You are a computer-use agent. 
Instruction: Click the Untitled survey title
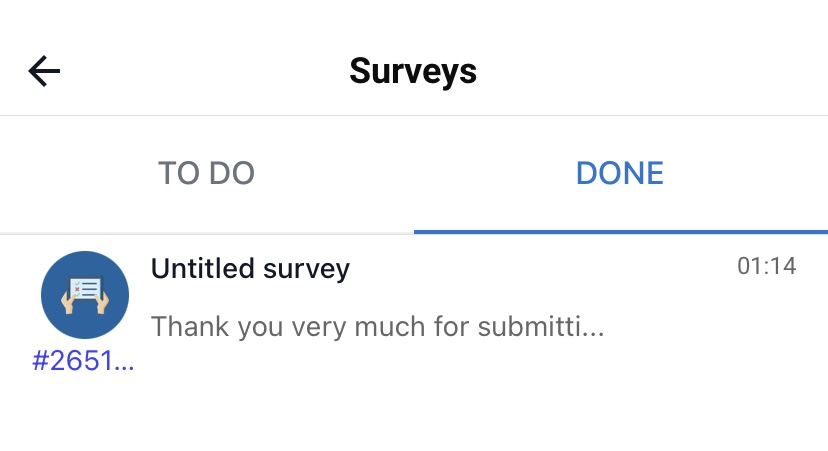point(250,267)
